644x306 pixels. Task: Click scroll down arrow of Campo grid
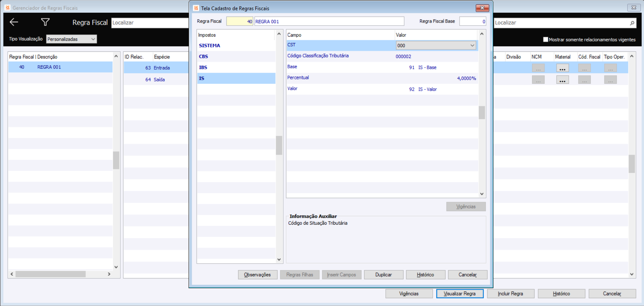point(482,194)
